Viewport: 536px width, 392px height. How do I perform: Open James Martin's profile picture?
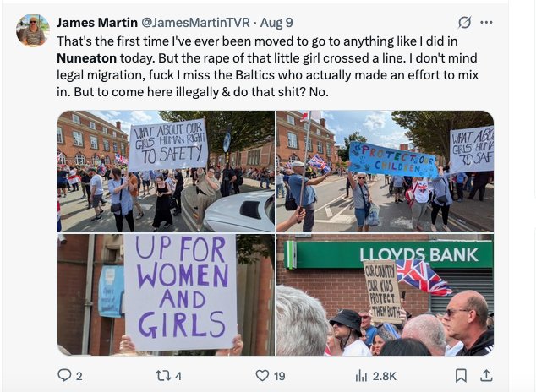click(33, 30)
